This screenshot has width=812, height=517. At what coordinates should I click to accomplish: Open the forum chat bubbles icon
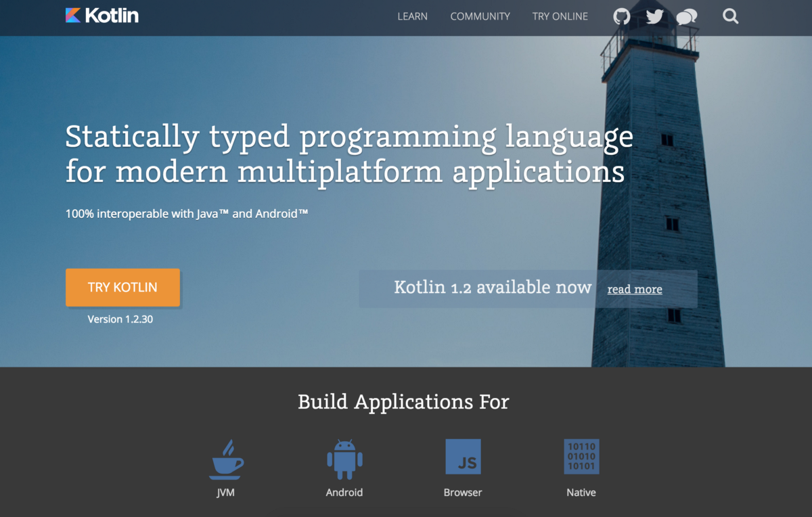687,17
